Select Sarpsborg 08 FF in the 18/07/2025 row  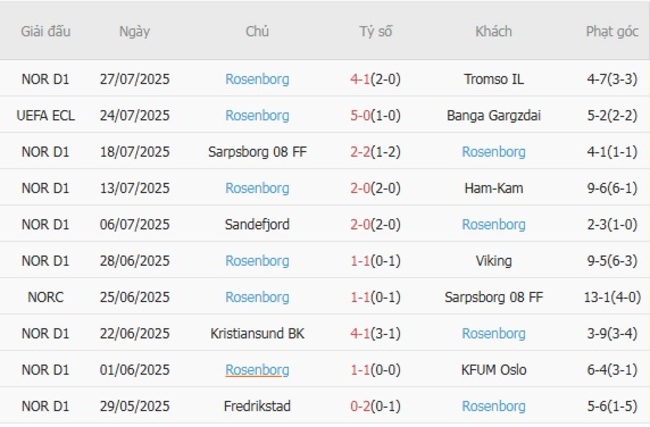click(x=257, y=152)
